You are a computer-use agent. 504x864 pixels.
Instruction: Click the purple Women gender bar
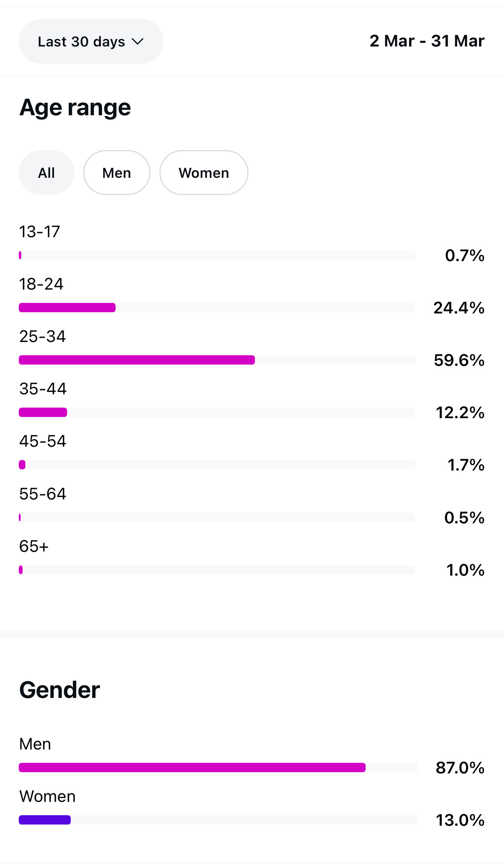click(x=45, y=820)
